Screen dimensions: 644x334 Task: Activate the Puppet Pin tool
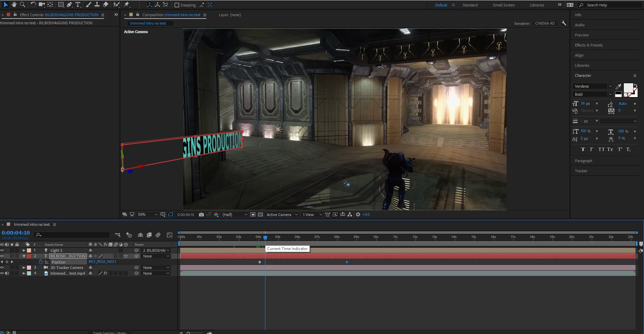127,5
